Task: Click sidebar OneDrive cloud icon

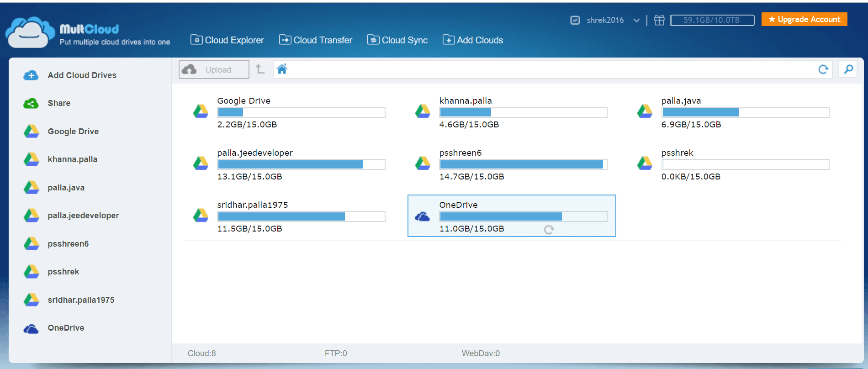Action: coord(31,328)
